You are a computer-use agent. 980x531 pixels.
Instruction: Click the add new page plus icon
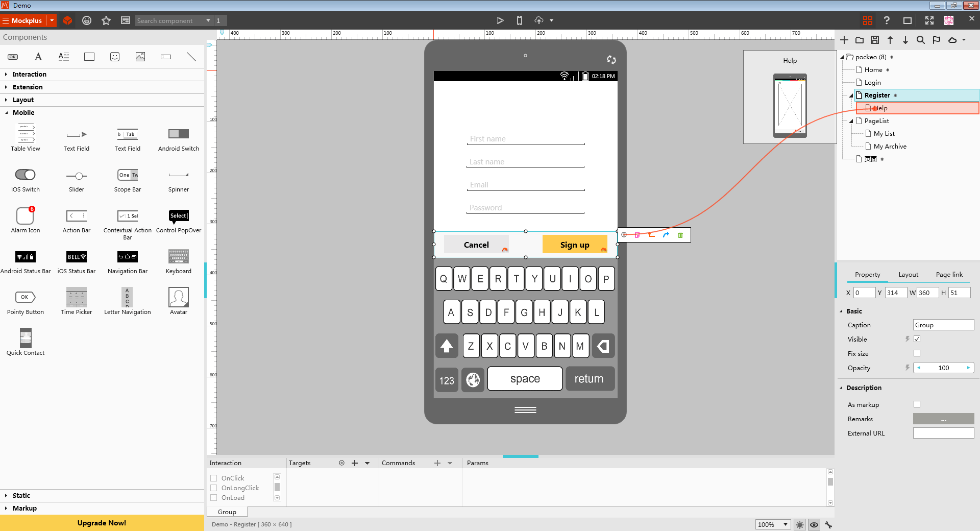(844, 40)
